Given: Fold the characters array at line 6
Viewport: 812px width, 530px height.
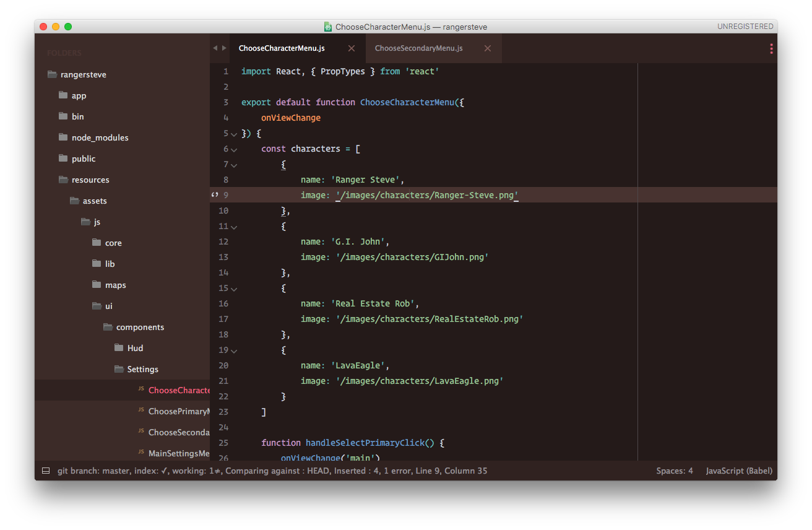Looking at the screenshot, I should 234,149.
